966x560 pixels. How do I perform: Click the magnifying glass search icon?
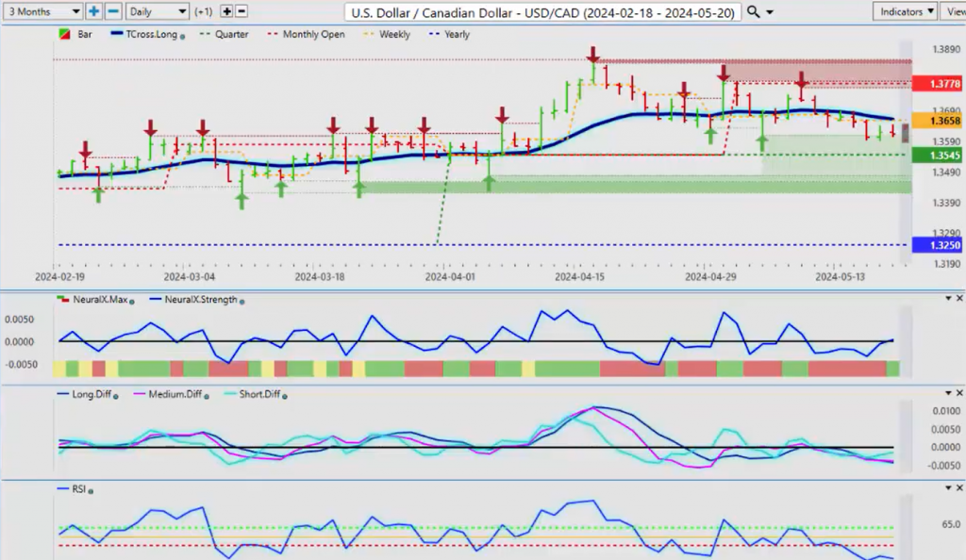pyautogui.click(x=753, y=11)
